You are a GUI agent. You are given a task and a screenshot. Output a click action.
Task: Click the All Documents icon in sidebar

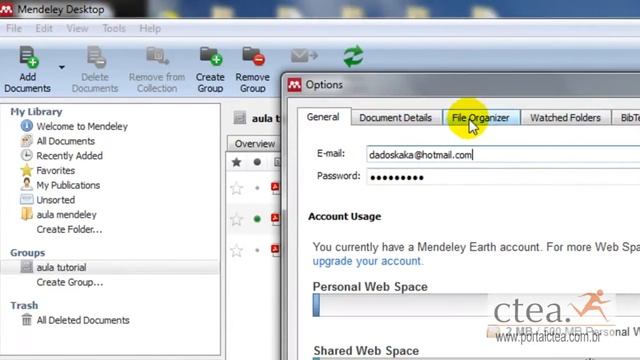pos(27,140)
